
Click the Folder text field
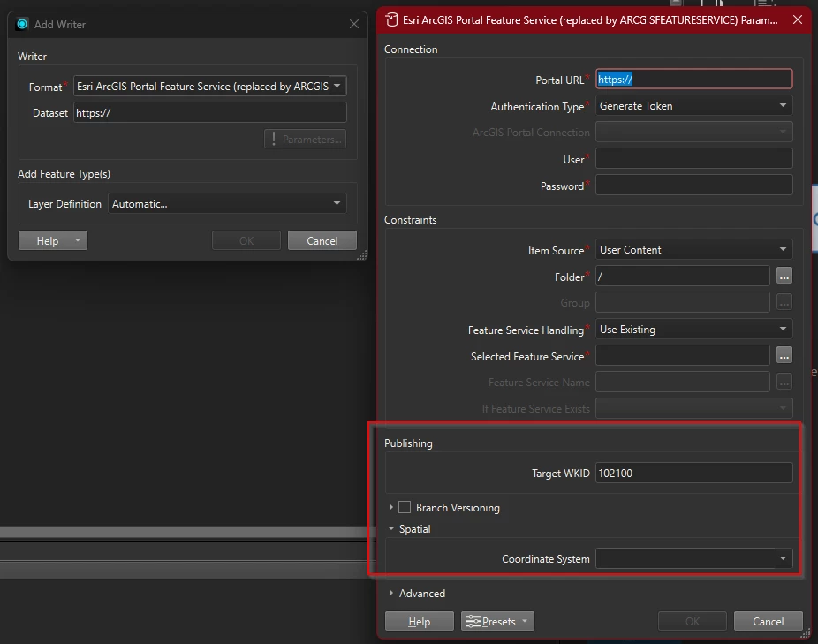[x=682, y=277]
